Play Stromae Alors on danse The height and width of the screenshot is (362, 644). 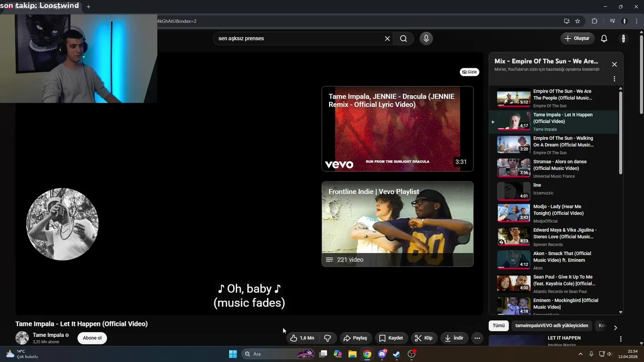553,168
